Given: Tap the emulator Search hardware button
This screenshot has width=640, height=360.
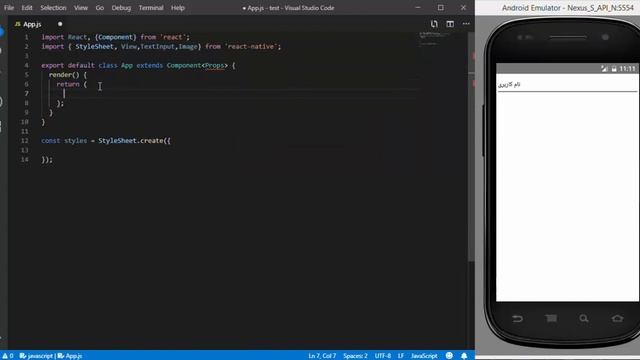Looking at the screenshot, I should 584,318.
